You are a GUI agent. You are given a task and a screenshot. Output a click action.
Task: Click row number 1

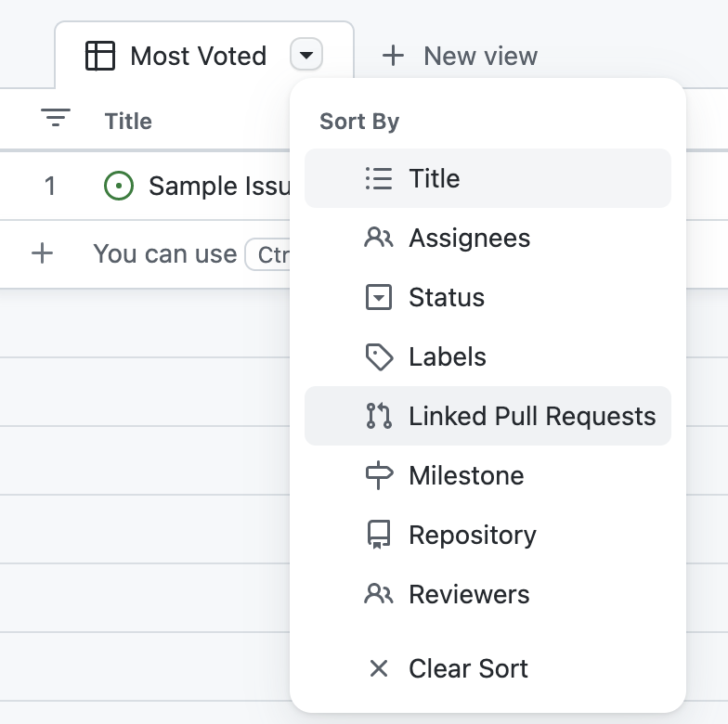tap(50, 186)
